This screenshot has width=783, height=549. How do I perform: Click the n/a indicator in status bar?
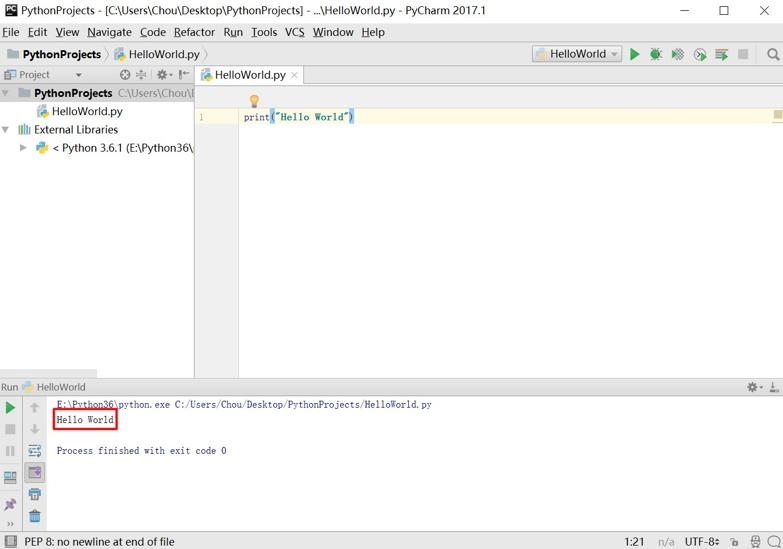(x=666, y=542)
